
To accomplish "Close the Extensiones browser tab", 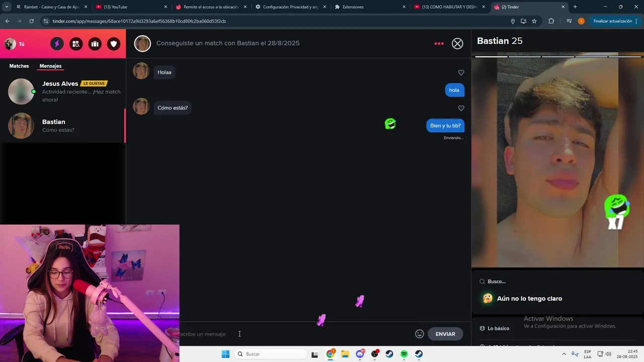I will pos(404,7).
